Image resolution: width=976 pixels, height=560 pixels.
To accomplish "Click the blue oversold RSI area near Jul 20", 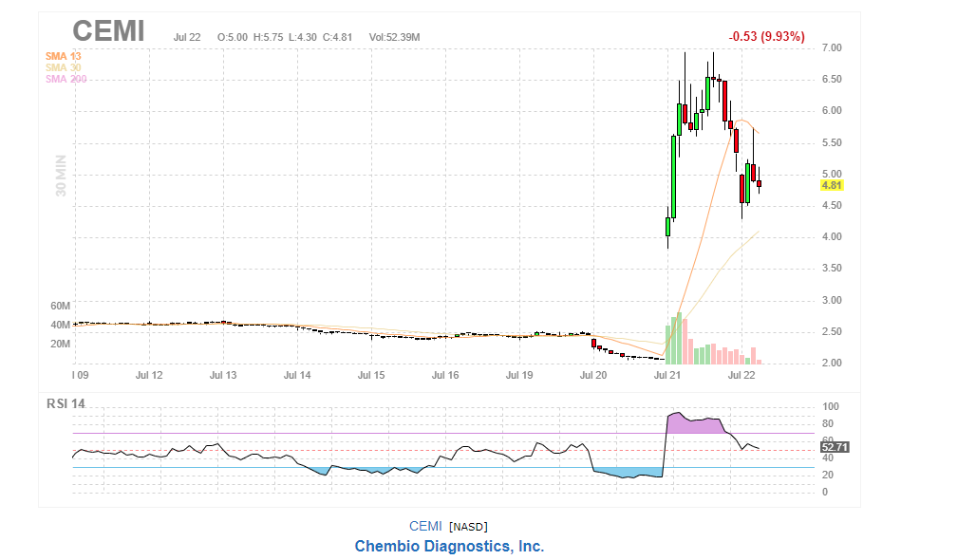I will (627, 472).
